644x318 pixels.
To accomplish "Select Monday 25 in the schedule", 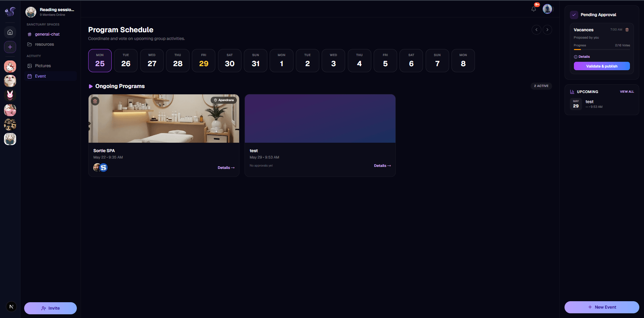I will 100,60.
